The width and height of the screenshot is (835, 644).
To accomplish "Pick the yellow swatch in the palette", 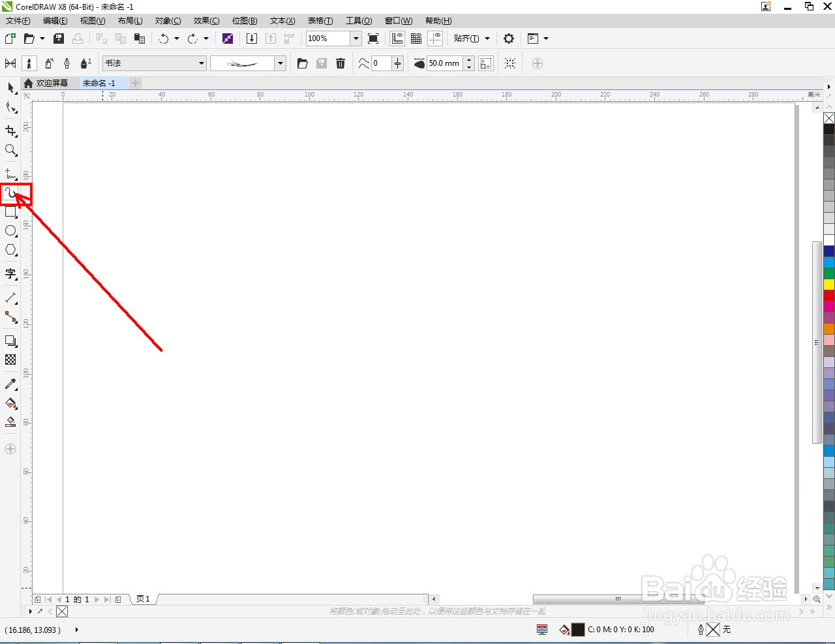I will (829, 284).
